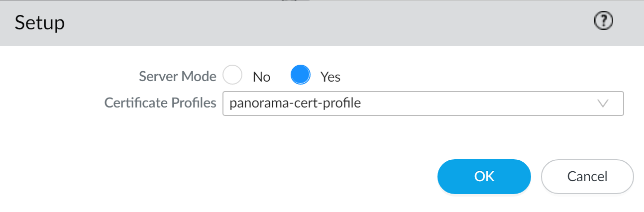The height and width of the screenshot is (212, 644).
Task: Click the white-outlined Cancel button
Action: [587, 177]
